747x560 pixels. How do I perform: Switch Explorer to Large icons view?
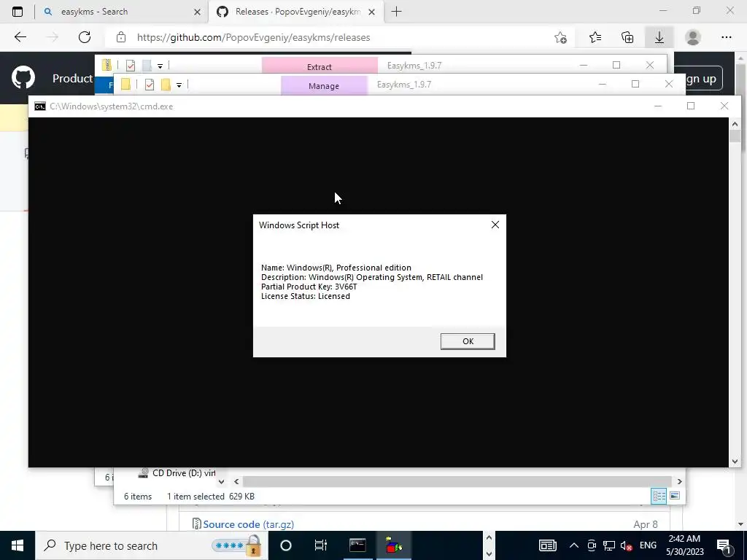point(675,496)
